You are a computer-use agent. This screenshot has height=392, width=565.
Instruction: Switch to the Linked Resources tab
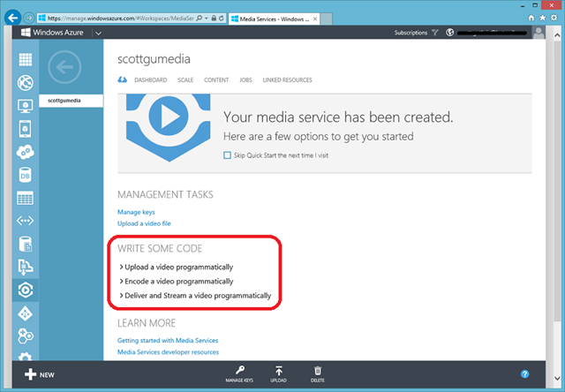[287, 80]
